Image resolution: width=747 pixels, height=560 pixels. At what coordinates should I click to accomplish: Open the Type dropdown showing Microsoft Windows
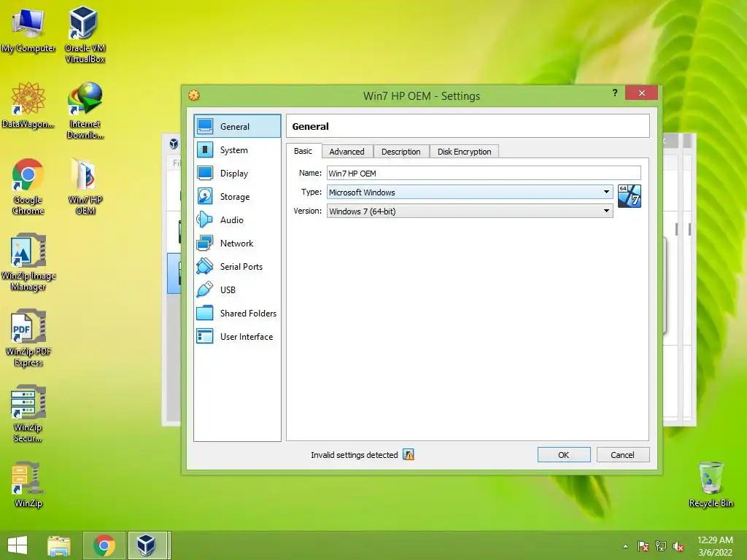(470, 192)
